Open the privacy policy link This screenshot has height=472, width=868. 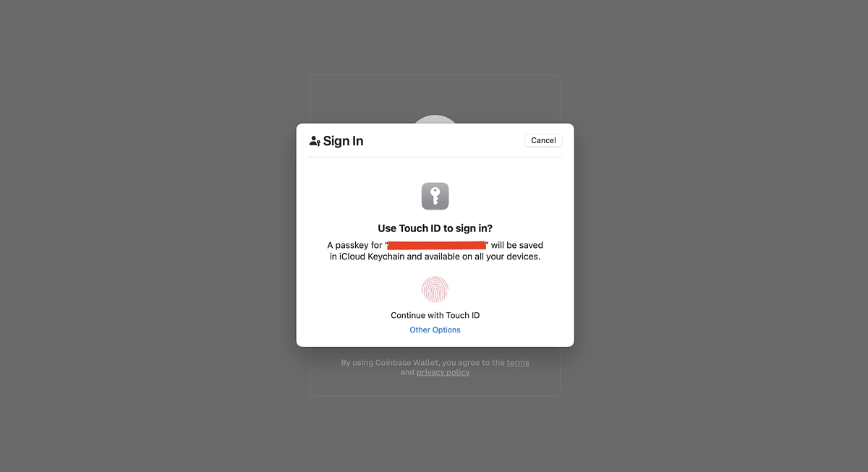pyautogui.click(x=443, y=372)
